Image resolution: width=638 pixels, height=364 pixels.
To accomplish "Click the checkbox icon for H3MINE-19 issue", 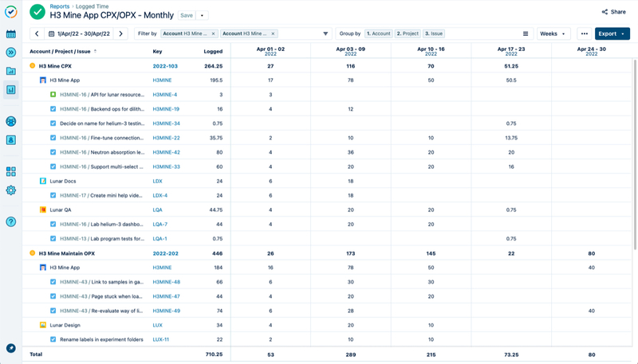I will 53,108.
